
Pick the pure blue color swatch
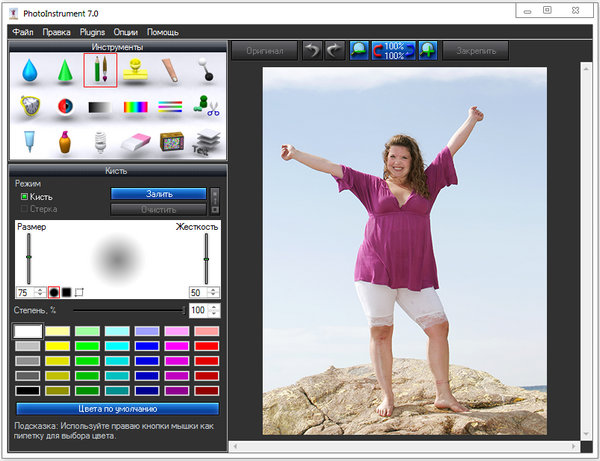coord(147,346)
